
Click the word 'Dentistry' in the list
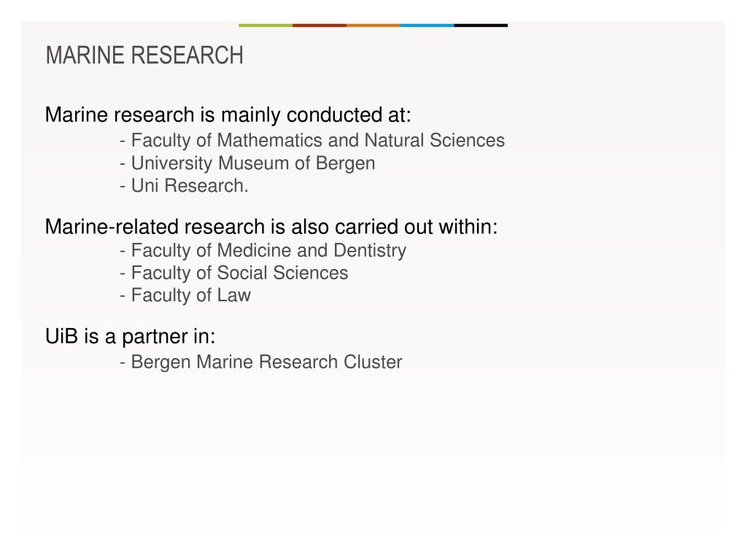click(370, 251)
